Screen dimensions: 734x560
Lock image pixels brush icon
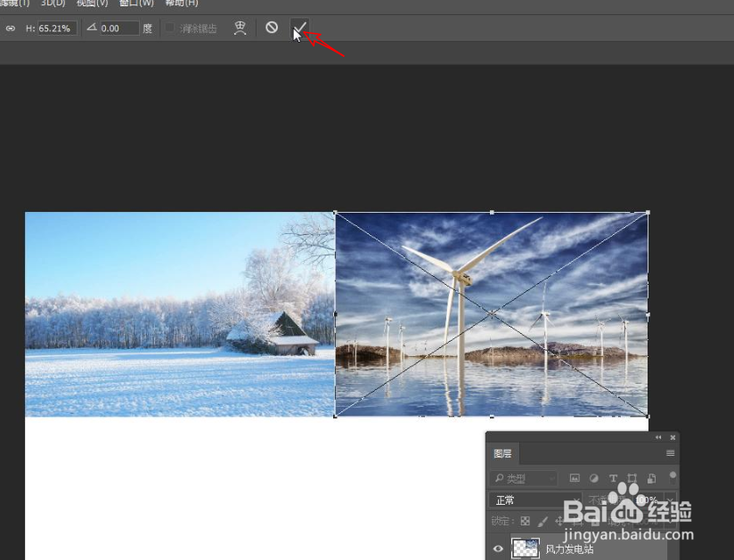542,521
